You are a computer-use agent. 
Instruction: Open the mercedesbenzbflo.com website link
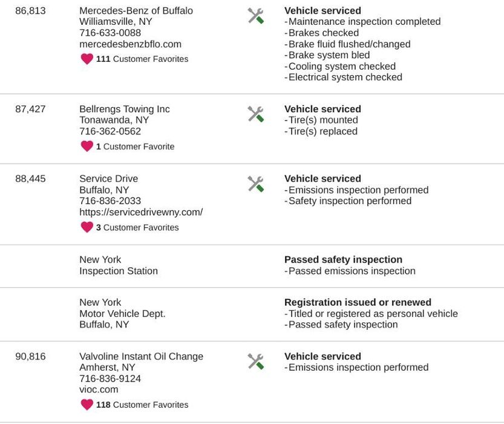[130, 44]
